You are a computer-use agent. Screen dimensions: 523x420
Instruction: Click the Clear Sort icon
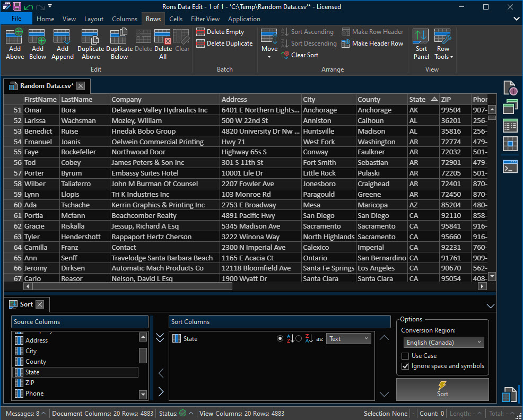click(285, 55)
